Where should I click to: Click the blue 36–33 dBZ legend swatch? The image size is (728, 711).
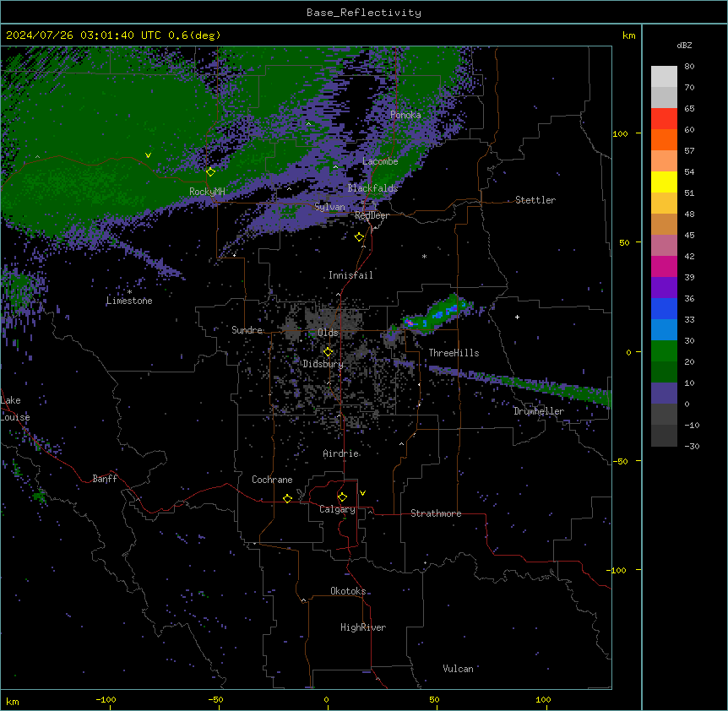(664, 308)
